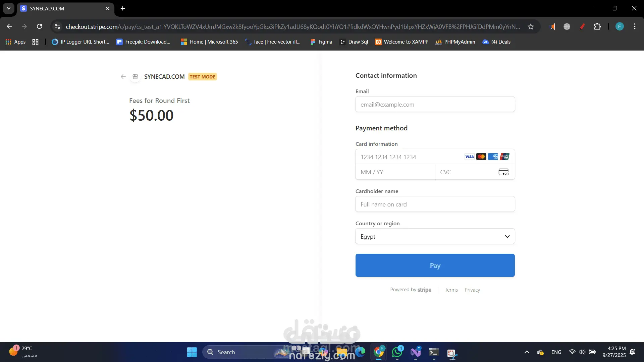This screenshot has height=362, width=644.
Task: Expand the Country or region dropdown
Action: 435,237
